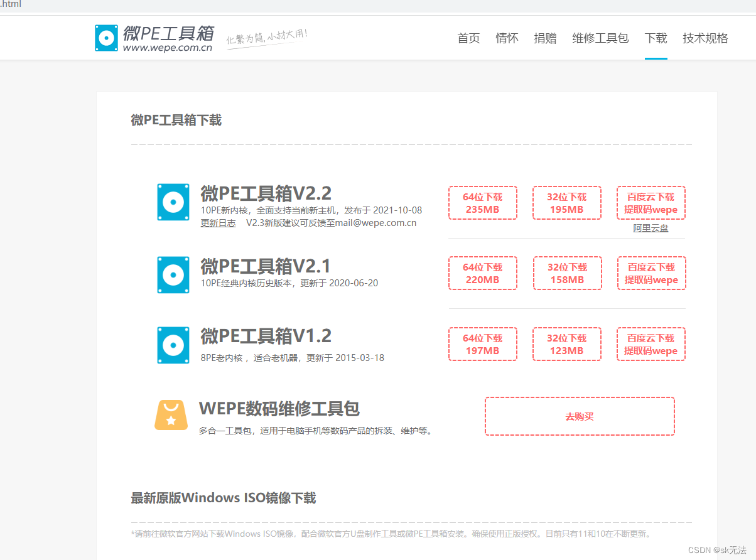This screenshot has width=756, height=560.
Task: Open the 更新日志 link
Action: point(218,223)
